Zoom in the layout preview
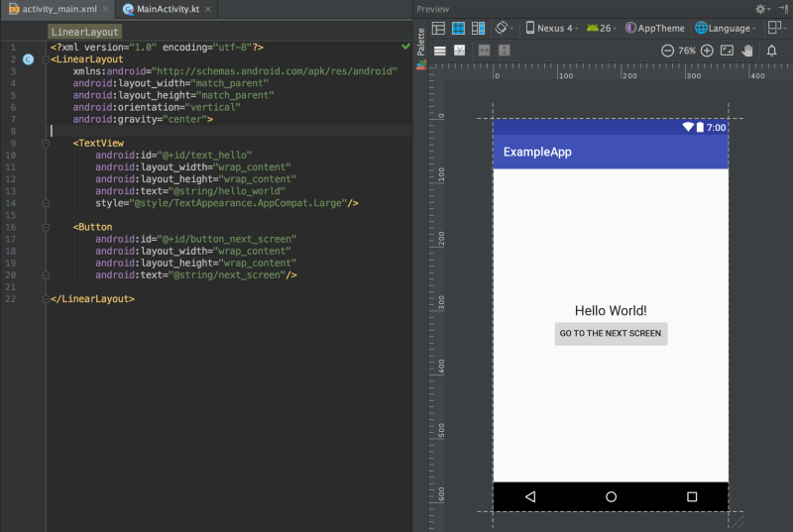Screen dimensions: 793x532 [x=707, y=51]
